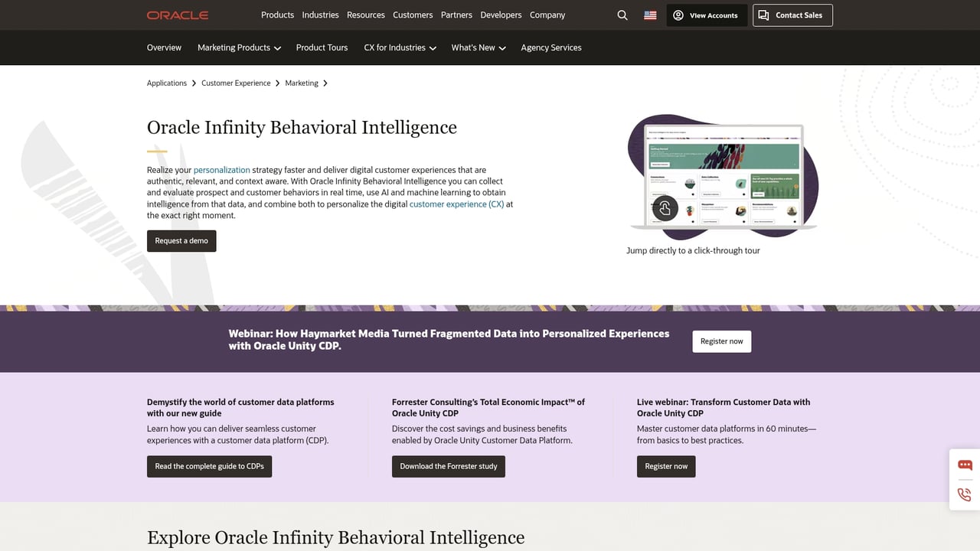Click Download the Forrester study button
Image resolution: width=980 pixels, height=551 pixels.
click(448, 466)
